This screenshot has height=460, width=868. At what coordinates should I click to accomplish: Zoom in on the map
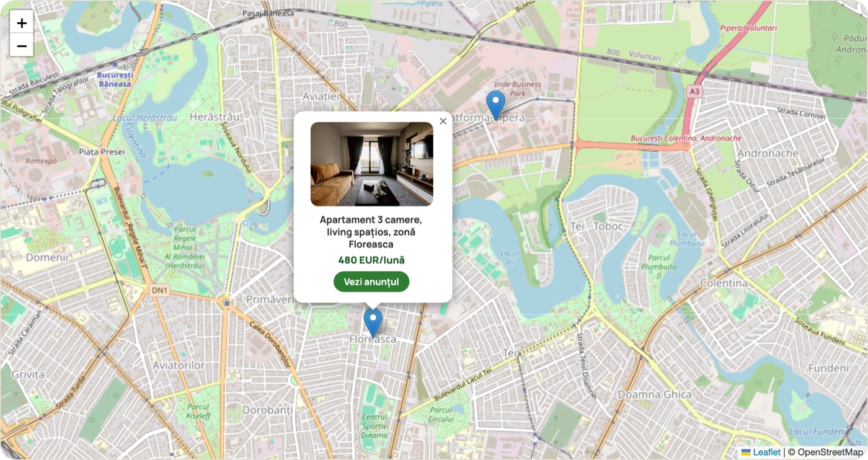pos(22,23)
